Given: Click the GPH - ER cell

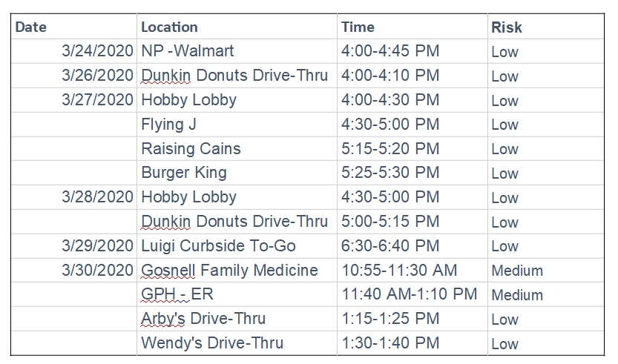Looking at the screenshot, I should tap(237, 294).
